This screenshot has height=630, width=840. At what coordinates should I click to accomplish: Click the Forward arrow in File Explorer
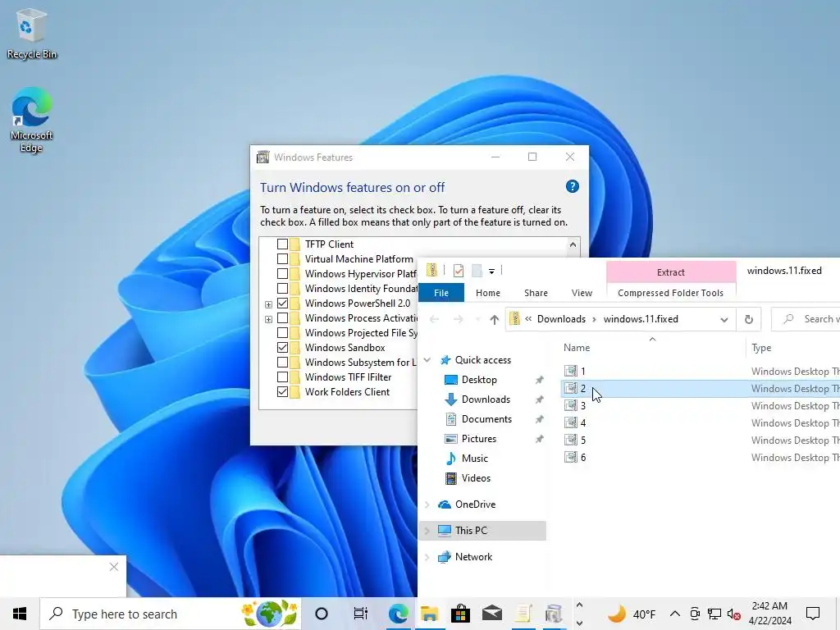tap(458, 319)
